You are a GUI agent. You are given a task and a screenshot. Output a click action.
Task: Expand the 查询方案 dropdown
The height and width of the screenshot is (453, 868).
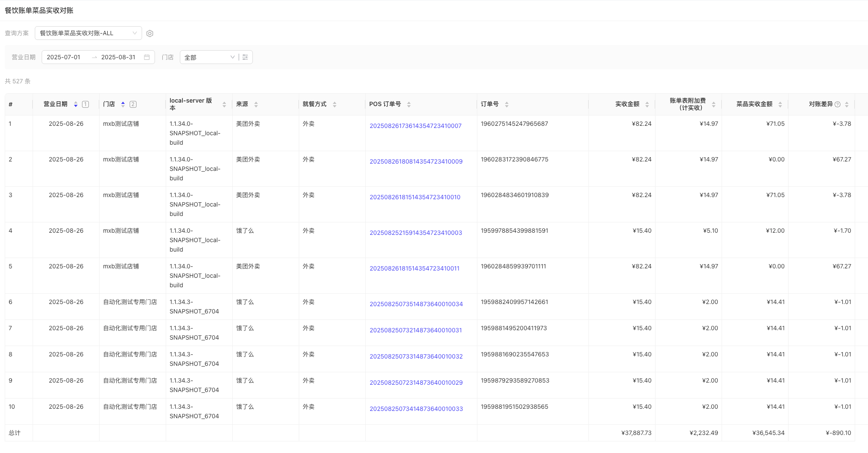(88, 33)
